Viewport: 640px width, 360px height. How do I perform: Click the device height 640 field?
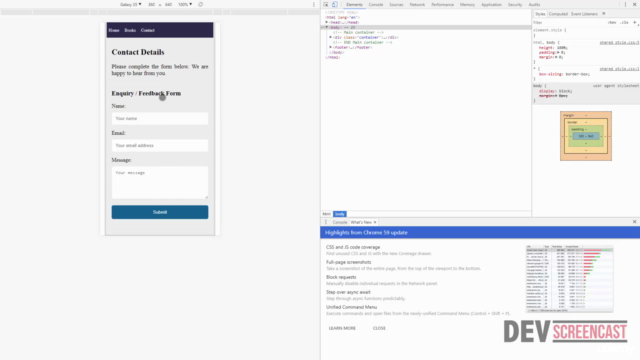[168, 4]
